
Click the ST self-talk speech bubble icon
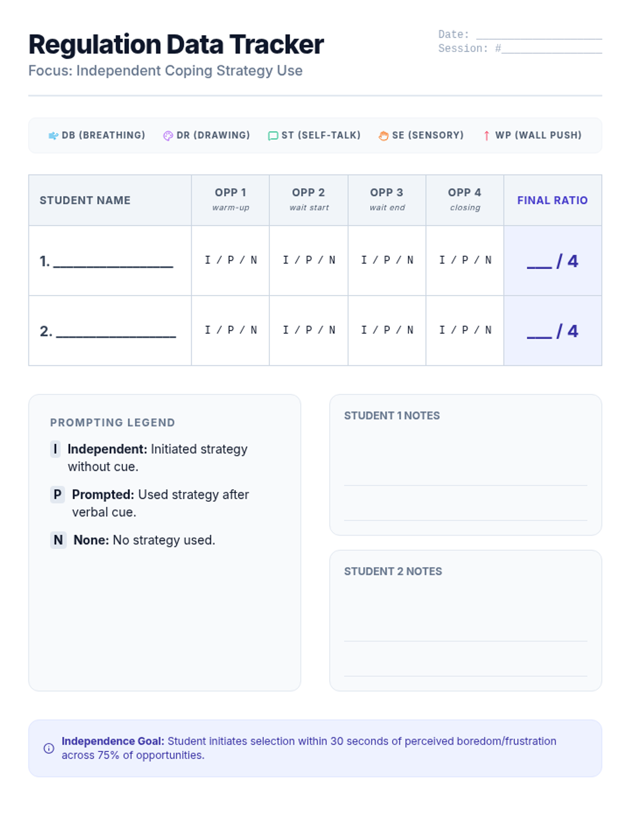[x=273, y=136]
